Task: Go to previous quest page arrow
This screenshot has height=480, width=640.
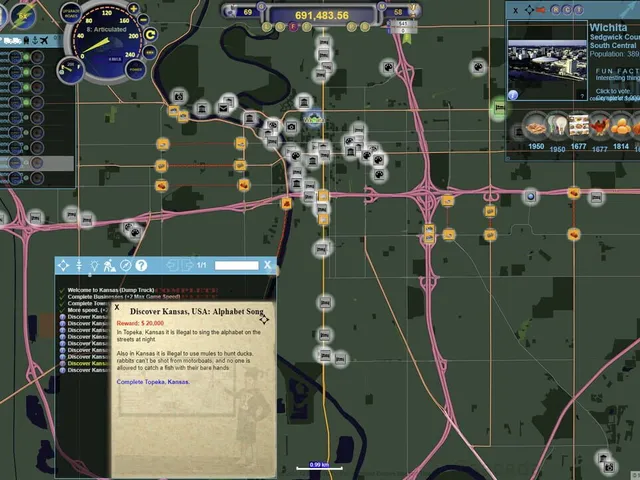Action: pyautogui.click(x=172, y=265)
